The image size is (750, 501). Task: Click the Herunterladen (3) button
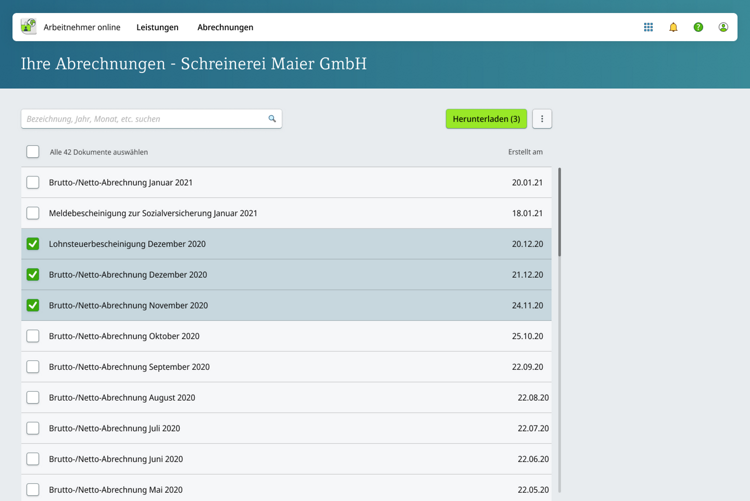(x=486, y=119)
